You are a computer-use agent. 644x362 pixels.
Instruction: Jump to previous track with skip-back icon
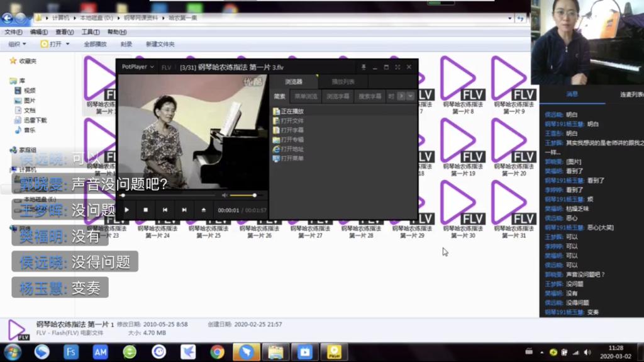pos(165,210)
